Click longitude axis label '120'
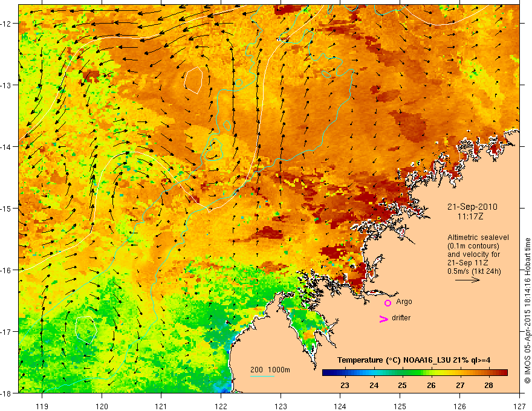Screen dimensions: 532x411 102,407
